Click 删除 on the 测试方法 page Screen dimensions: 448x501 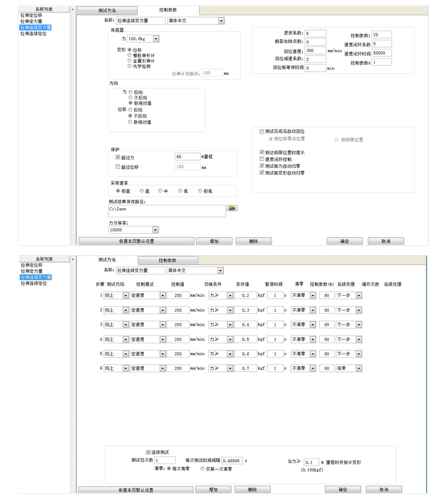(x=252, y=489)
